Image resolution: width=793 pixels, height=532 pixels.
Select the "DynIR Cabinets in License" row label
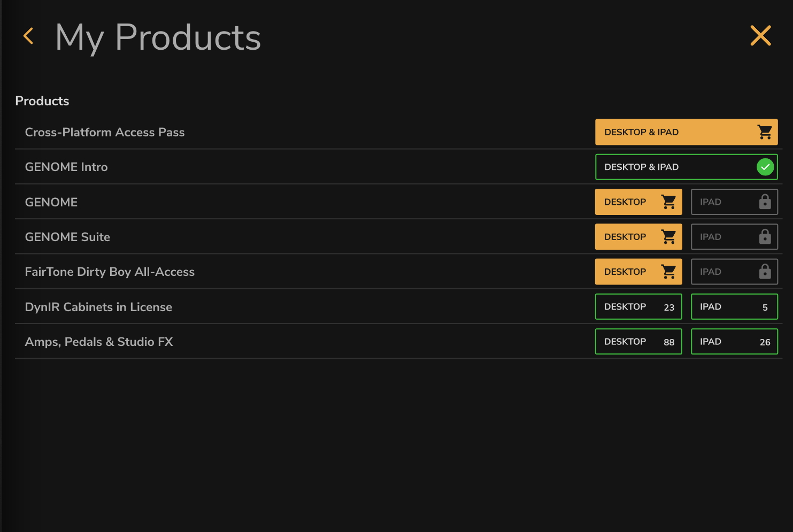[98, 307]
